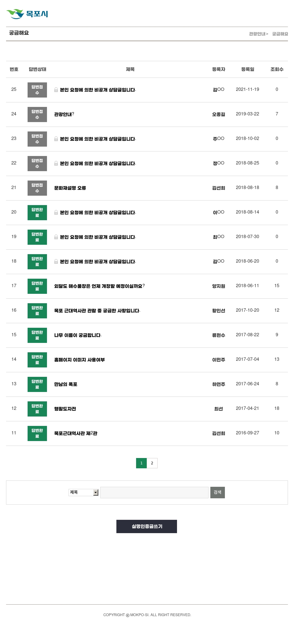Click the lock icon on post 19
Screen dimensions: 294x644
tap(56, 237)
